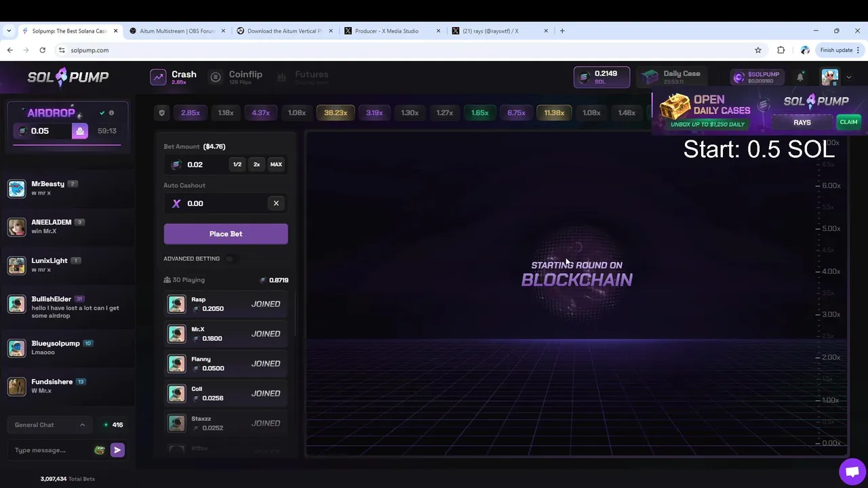Go back in the browser

click(9, 50)
